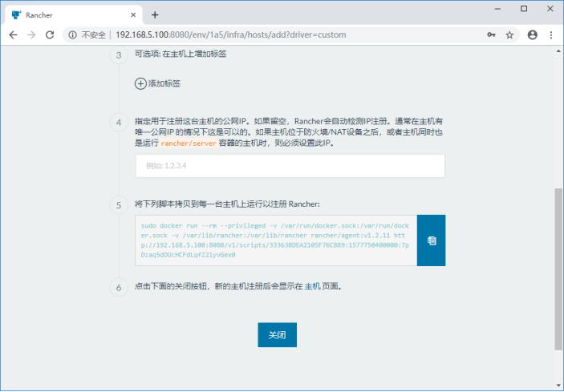Bookmark this page with star icon
This screenshot has width=564, height=392.
tap(509, 34)
